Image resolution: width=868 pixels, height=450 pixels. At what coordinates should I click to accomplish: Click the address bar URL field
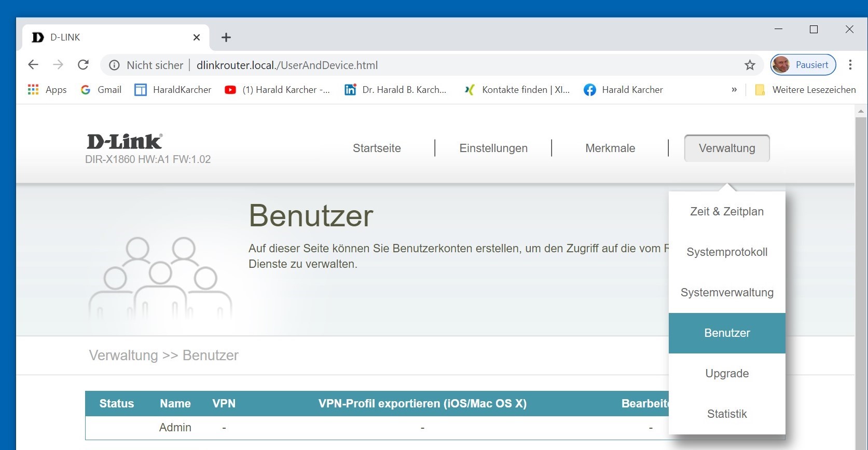pos(415,65)
